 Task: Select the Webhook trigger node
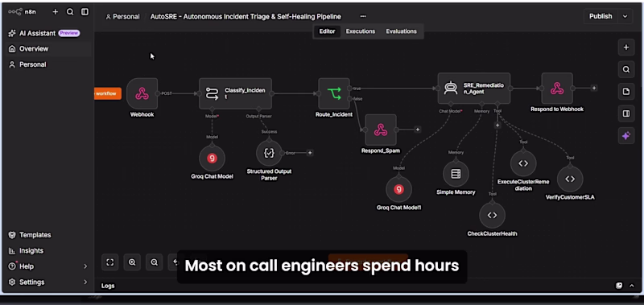pos(142,93)
